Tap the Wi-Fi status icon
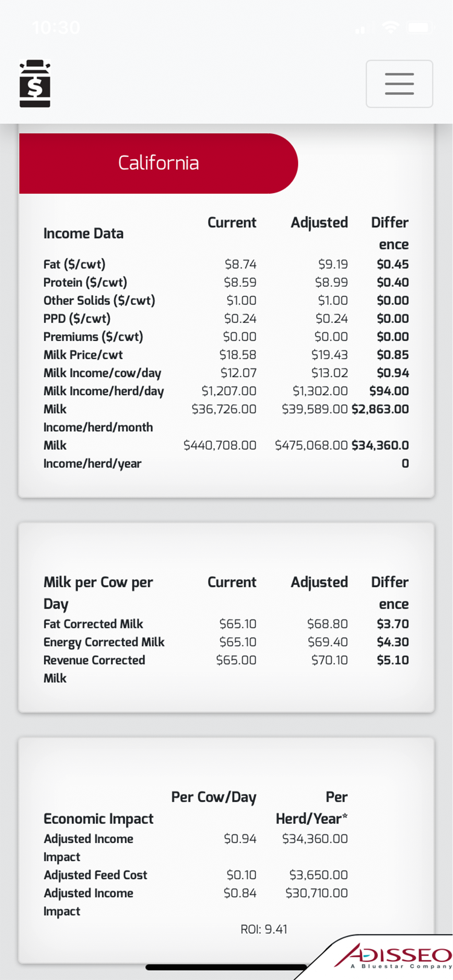 [x=391, y=27]
